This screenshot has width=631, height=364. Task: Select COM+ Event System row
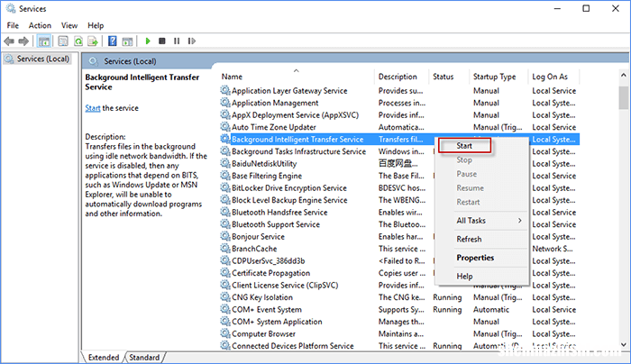pyautogui.click(x=399, y=309)
